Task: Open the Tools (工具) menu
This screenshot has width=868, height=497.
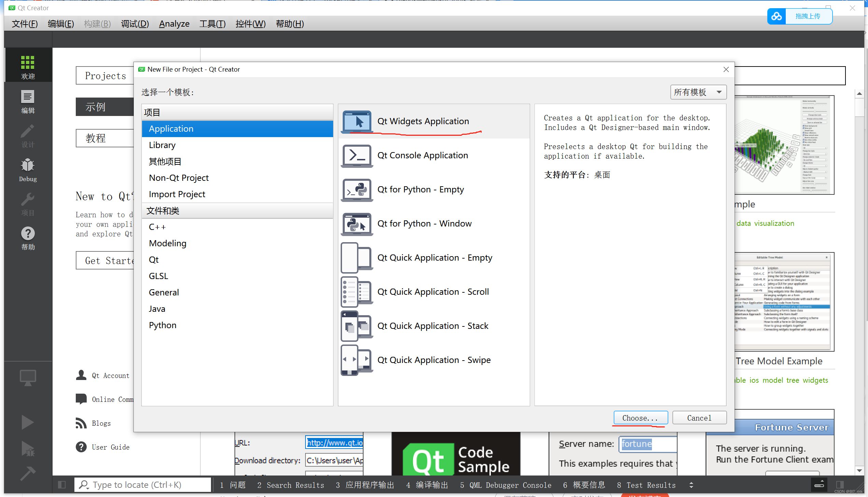Action: click(x=212, y=24)
